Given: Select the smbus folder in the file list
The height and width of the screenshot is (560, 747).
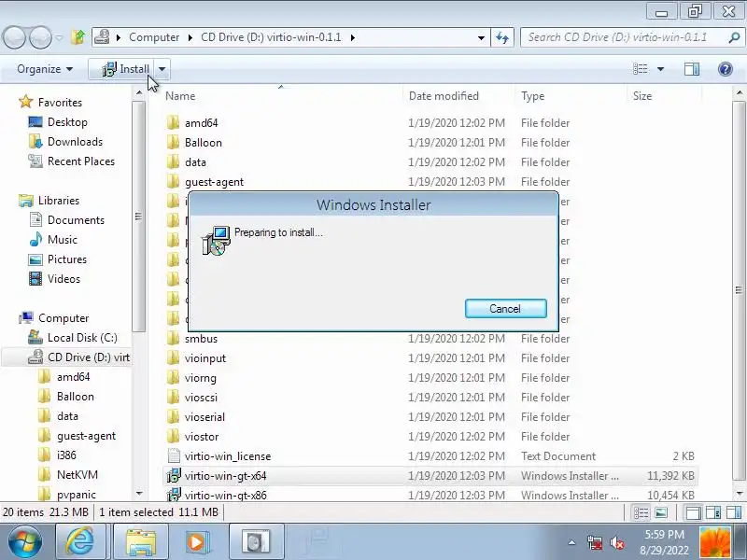Looking at the screenshot, I should point(201,339).
